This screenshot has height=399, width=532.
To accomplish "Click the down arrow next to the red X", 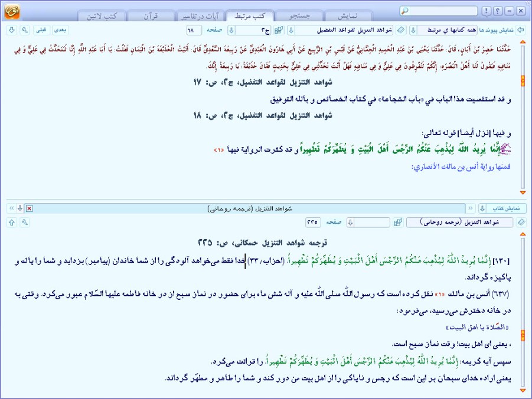I will click(x=20, y=208).
